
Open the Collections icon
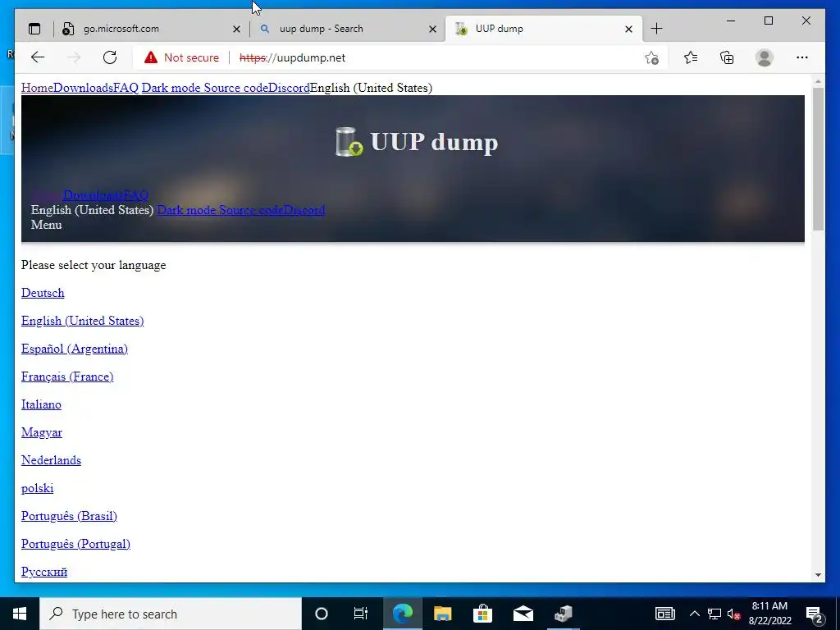727,57
